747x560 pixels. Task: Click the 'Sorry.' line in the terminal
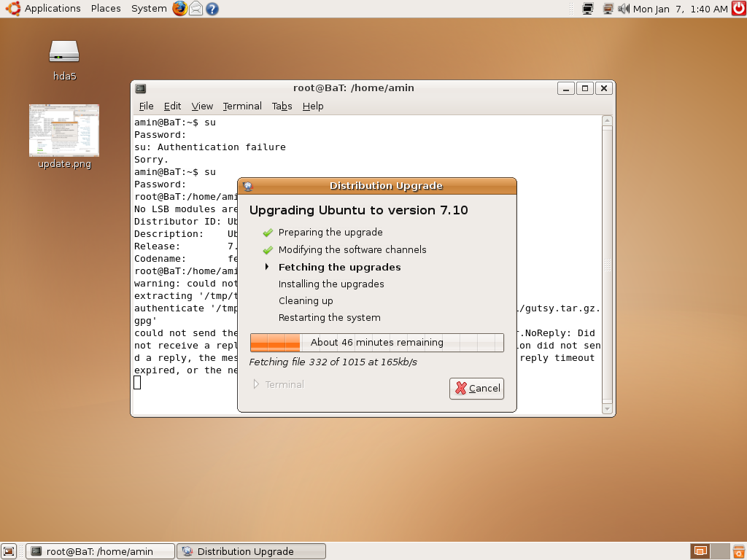tap(152, 160)
